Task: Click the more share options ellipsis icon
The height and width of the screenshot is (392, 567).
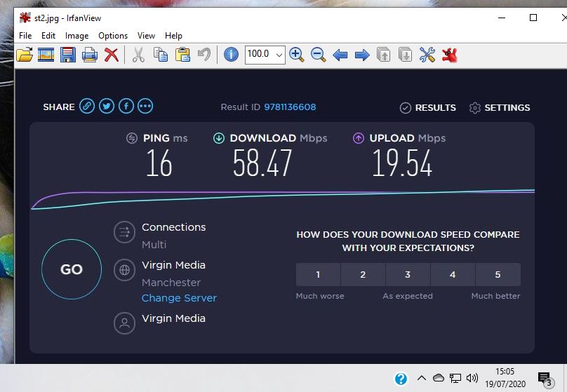Action: 145,106
